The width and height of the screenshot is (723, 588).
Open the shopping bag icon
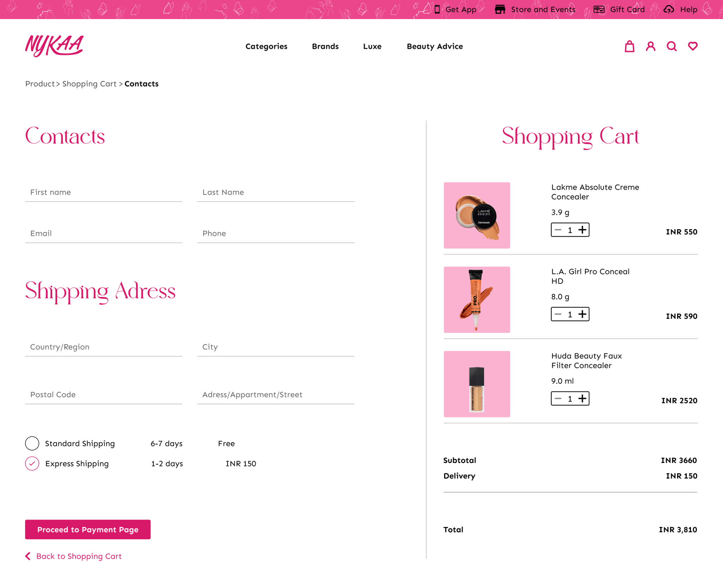(x=629, y=46)
